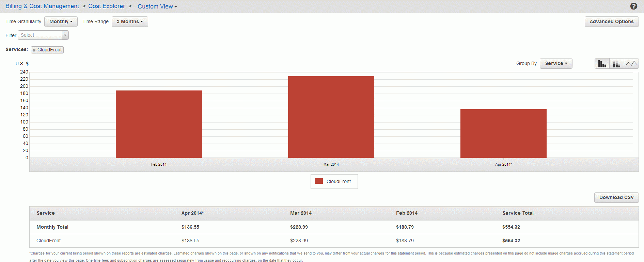644x262 pixels.
Task: Open the Monthly time granularity dropdown
Action: (x=61, y=21)
